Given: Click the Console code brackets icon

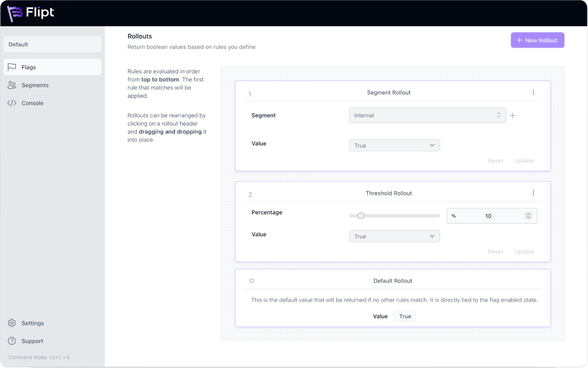Looking at the screenshot, I should tap(12, 103).
